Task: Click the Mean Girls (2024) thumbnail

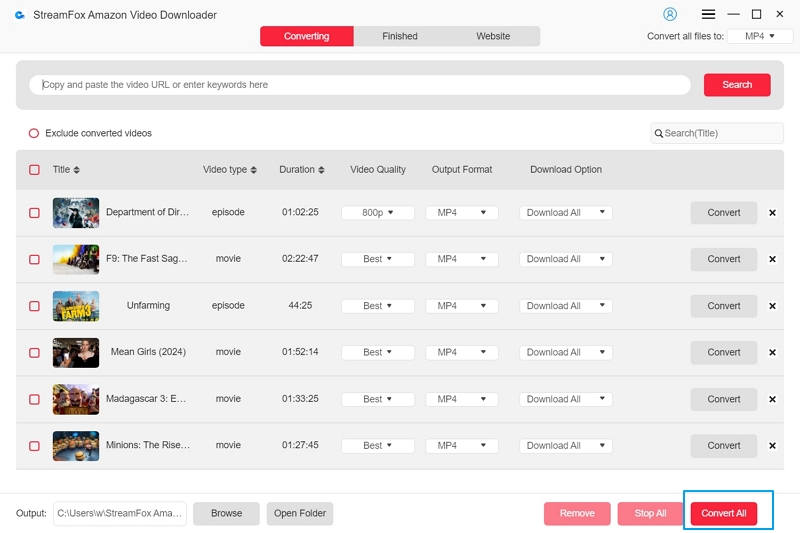Action: coord(76,353)
